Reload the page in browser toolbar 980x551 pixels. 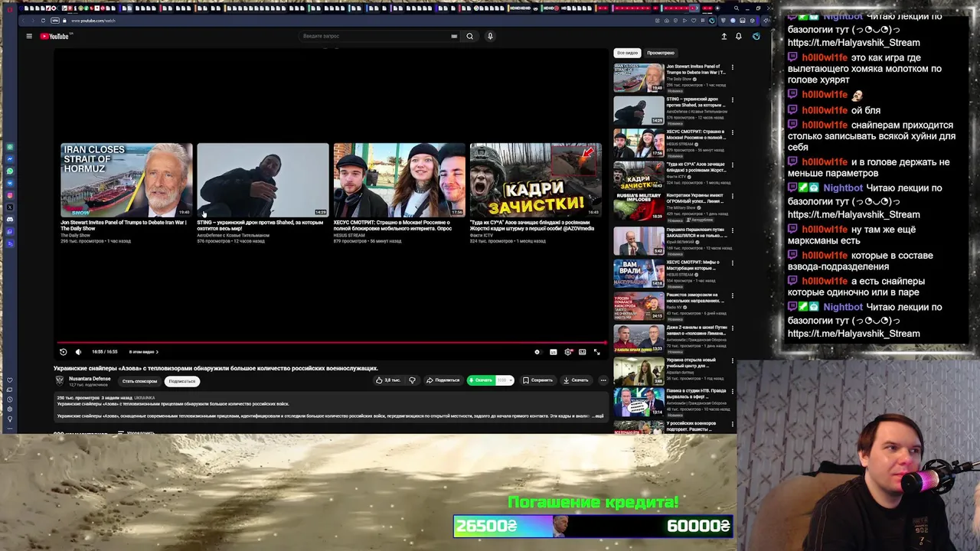coord(43,21)
